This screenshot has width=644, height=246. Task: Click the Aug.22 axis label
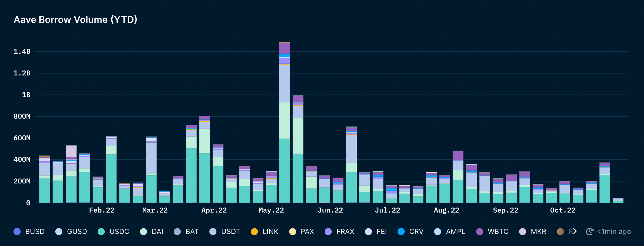(x=446, y=210)
